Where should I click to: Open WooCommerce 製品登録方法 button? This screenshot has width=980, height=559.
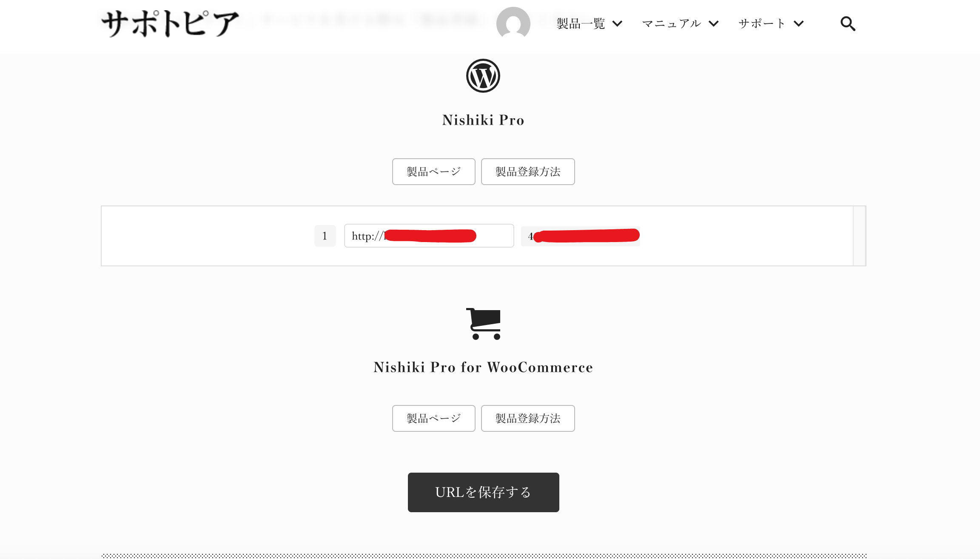(528, 418)
